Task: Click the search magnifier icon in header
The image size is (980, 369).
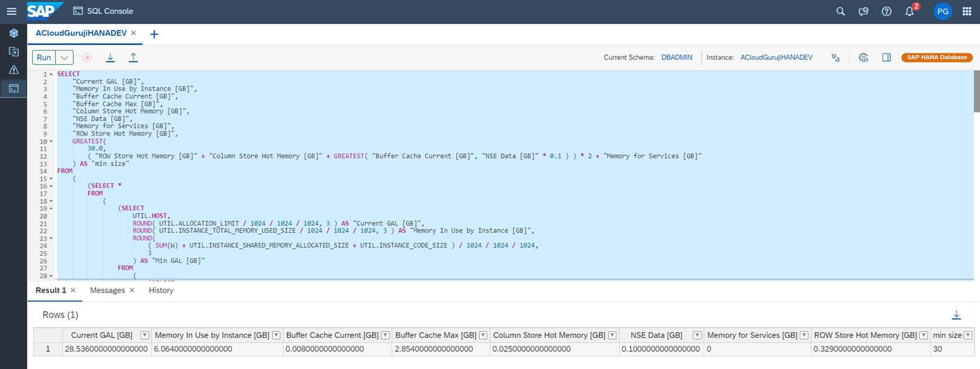Action: 840,11
